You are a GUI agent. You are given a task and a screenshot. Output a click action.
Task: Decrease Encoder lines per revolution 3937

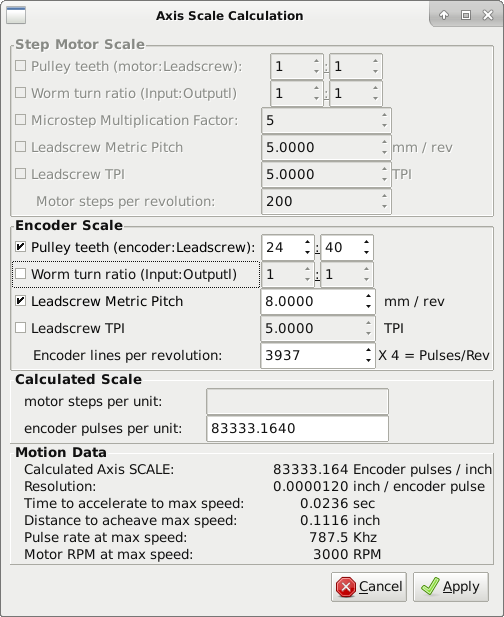coord(368,360)
